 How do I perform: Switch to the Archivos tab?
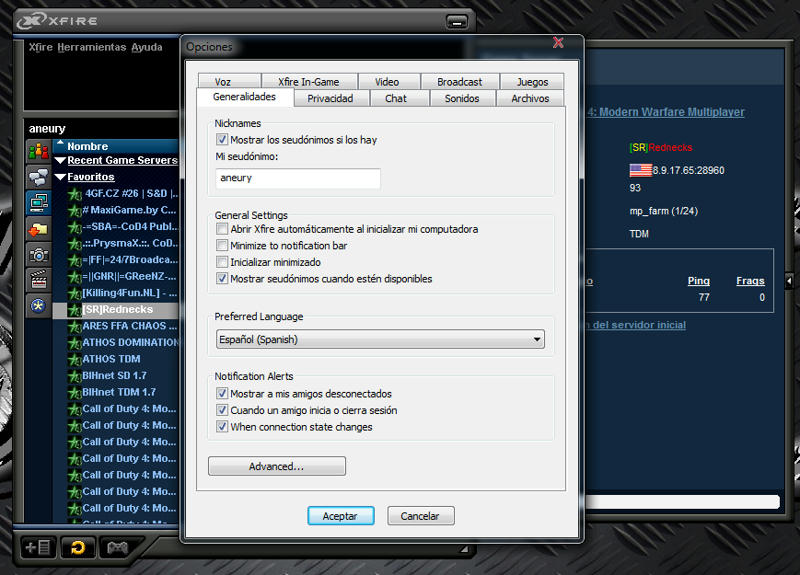point(530,98)
